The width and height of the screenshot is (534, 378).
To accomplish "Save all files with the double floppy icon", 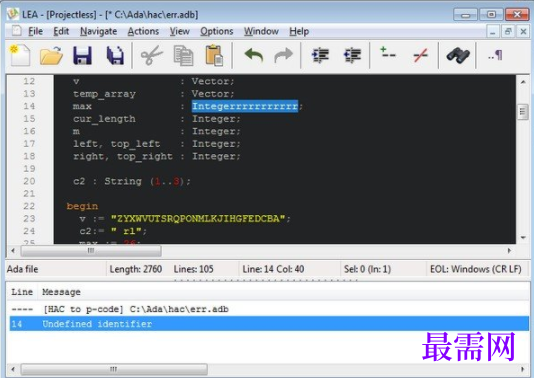I will coord(115,55).
